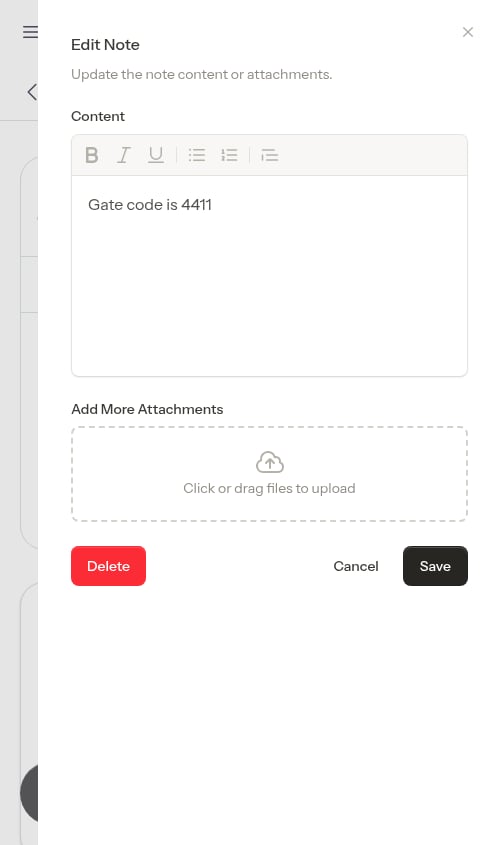This screenshot has height=845, width=500.
Task: Close the Edit Note dialog with X
Action: click(x=468, y=32)
